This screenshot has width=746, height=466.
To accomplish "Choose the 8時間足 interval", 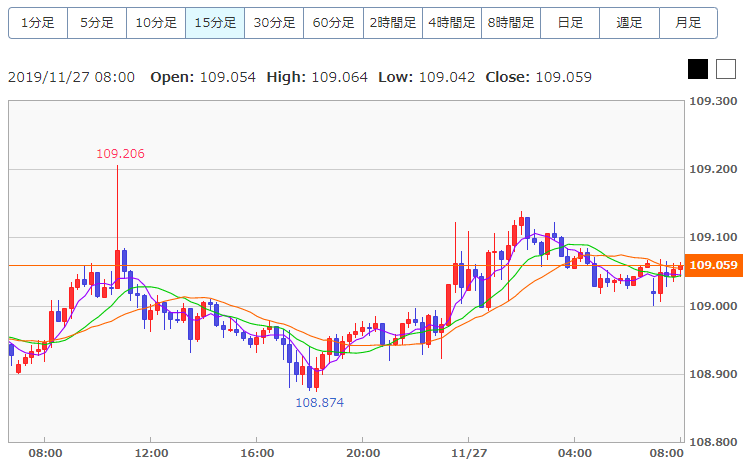I will point(511,23).
